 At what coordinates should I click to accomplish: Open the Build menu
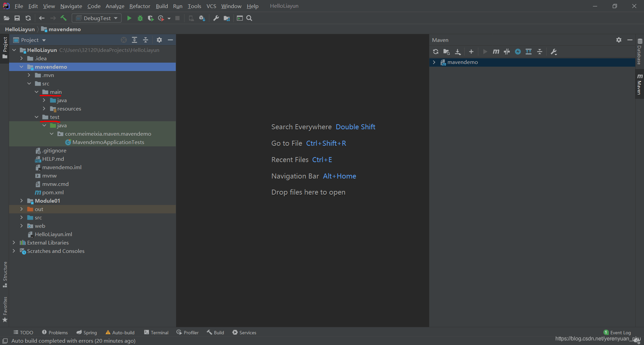pos(162,6)
